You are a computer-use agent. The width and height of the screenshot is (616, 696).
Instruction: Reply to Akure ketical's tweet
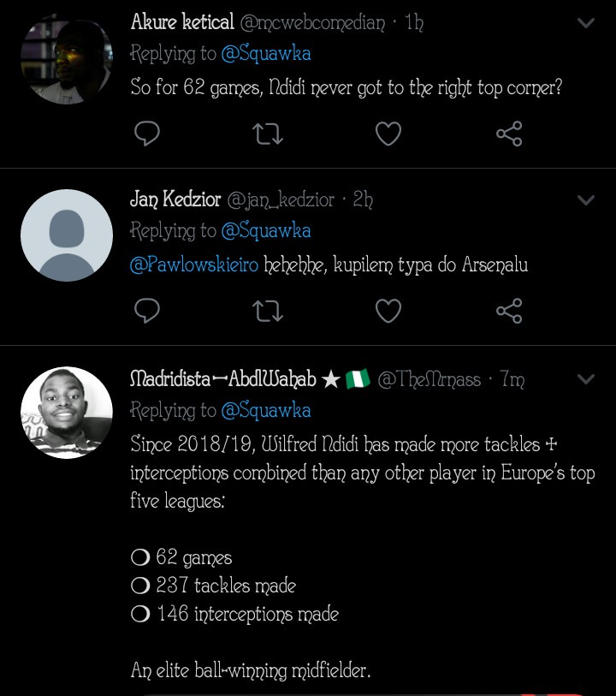tap(147, 134)
